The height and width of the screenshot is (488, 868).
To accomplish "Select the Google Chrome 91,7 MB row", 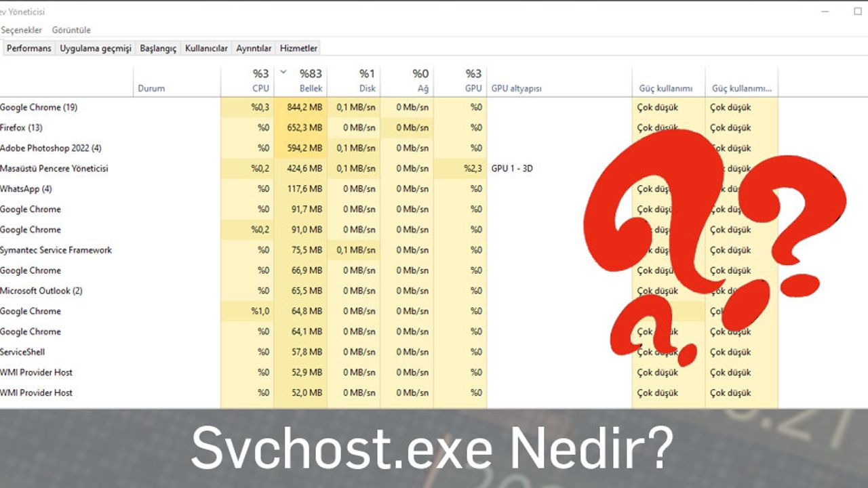I will pos(389,209).
